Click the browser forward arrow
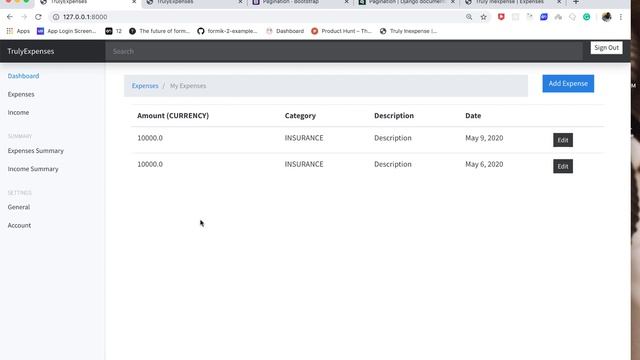The width and height of the screenshot is (640, 360). pos(24,17)
